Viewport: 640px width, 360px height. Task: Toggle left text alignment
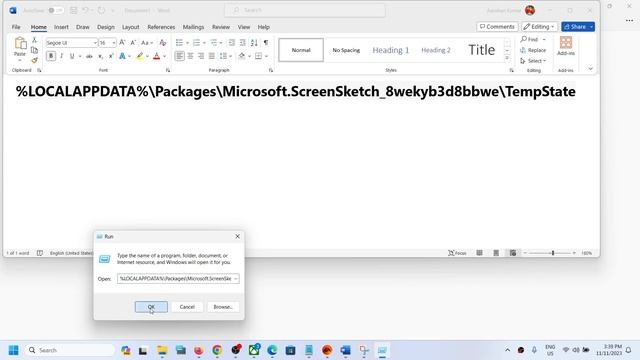click(x=179, y=56)
